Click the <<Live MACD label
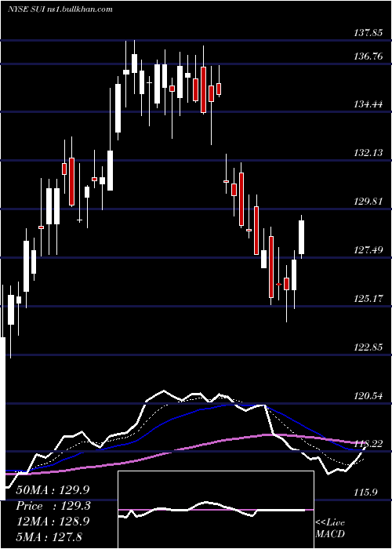This screenshot has height=549, width=392. [330, 528]
